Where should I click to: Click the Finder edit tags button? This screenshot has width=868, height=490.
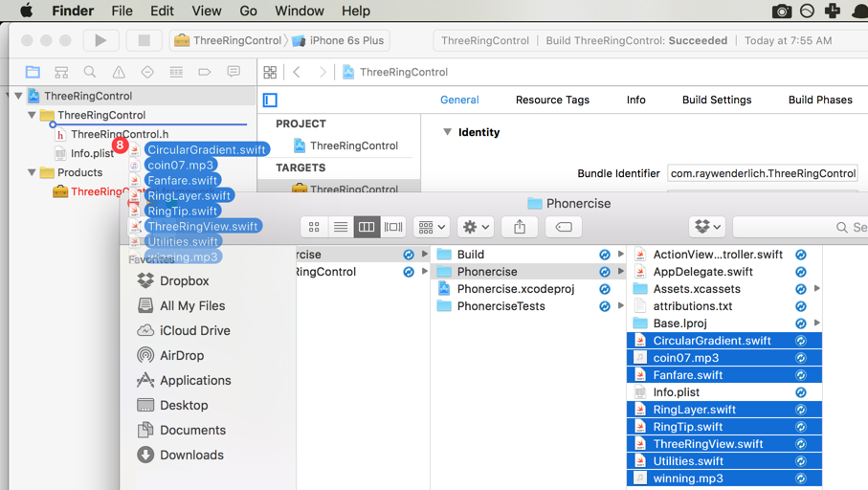click(x=564, y=227)
